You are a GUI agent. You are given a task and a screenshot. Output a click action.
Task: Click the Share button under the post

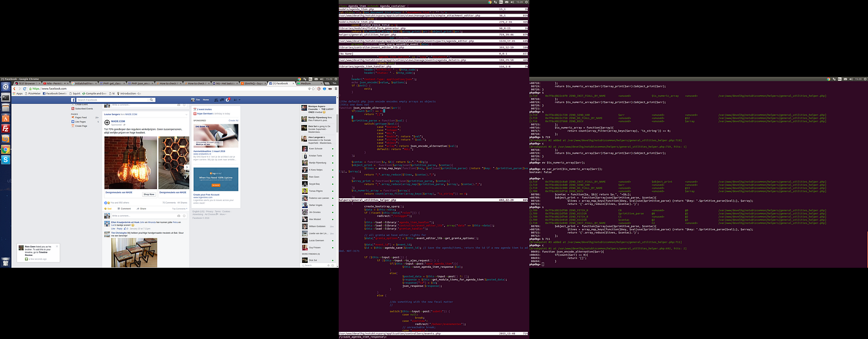[x=142, y=209]
